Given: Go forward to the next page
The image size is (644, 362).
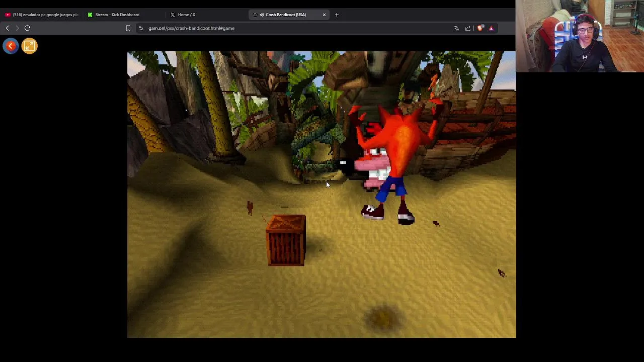Looking at the screenshot, I should (x=17, y=28).
